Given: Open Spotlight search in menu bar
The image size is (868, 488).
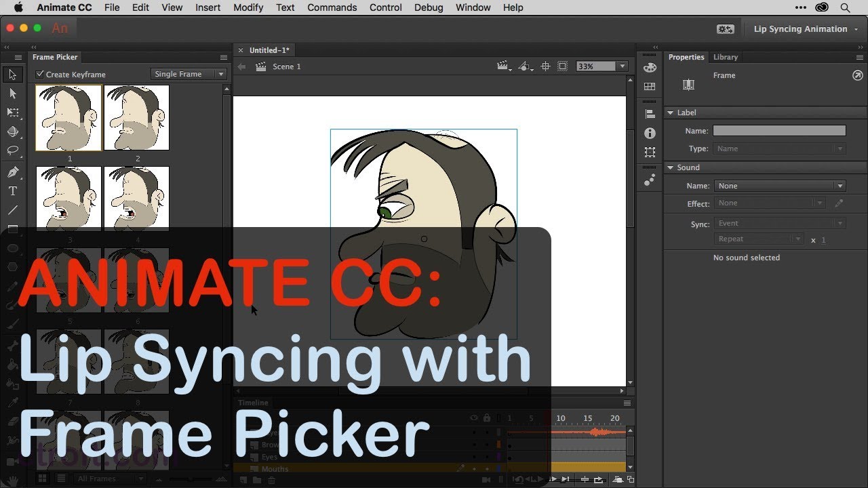Looking at the screenshot, I should (846, 7).
